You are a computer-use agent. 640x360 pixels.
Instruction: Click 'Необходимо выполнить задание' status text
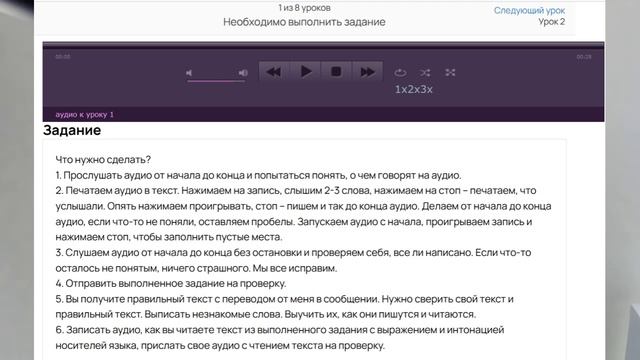click(304, 22)
